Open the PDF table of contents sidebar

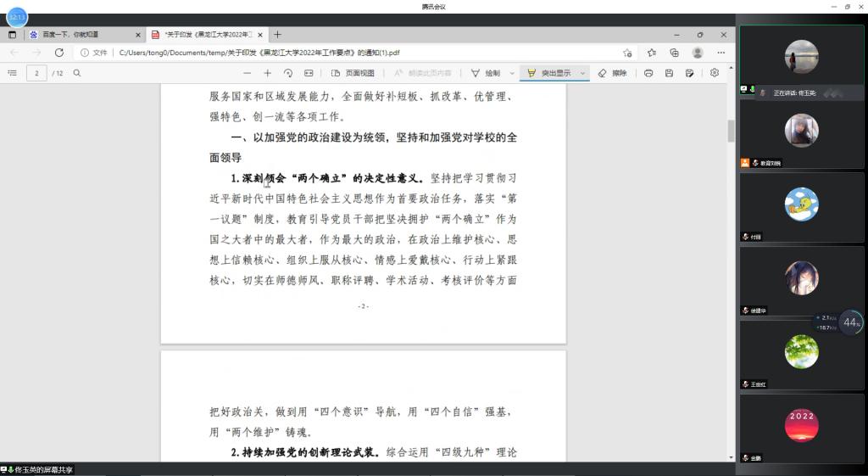pos(12,73)
